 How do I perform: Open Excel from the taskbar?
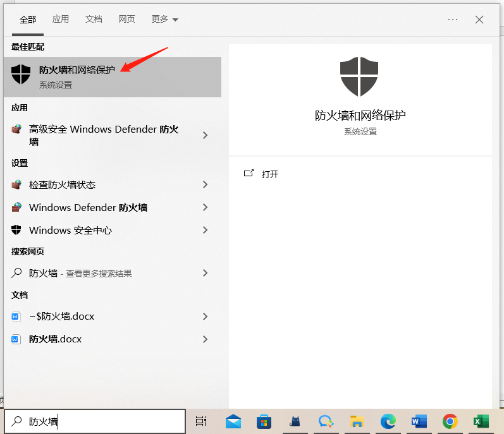click(x=481, y=421)
